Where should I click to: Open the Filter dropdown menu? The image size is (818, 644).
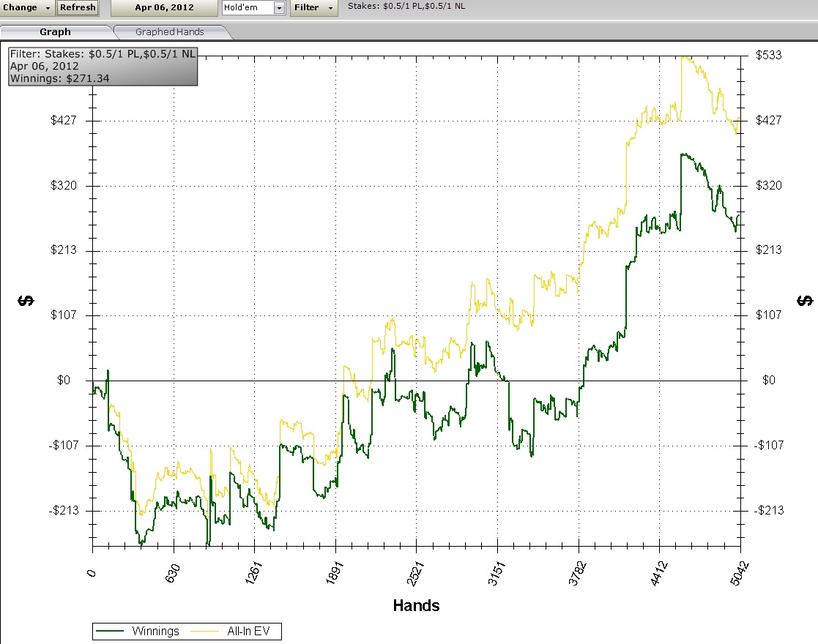point(313,8)
